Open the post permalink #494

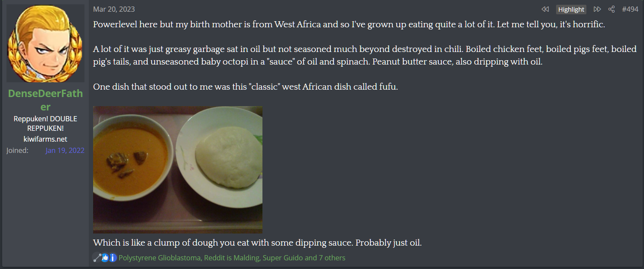click(x=630, y=9)
